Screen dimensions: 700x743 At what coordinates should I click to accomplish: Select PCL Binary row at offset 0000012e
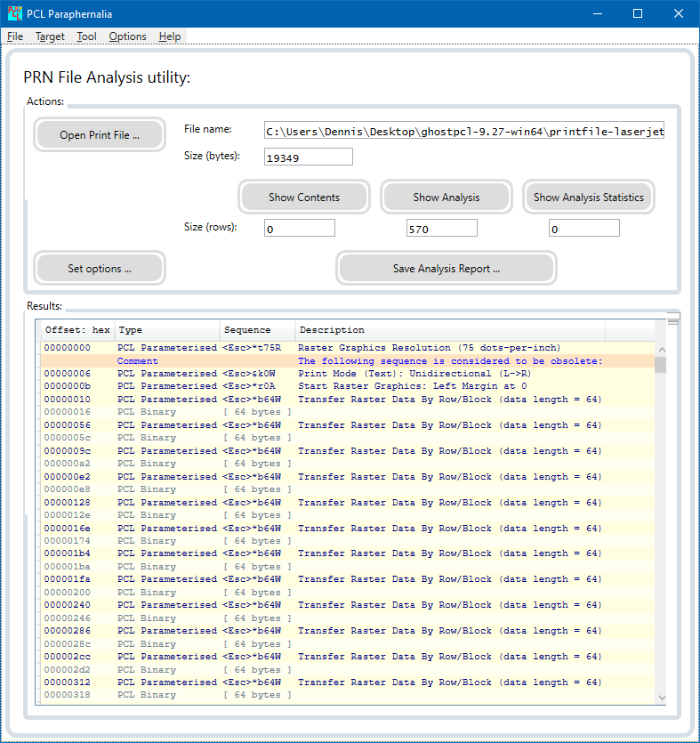pyautogui.click(x=348, y=515)
